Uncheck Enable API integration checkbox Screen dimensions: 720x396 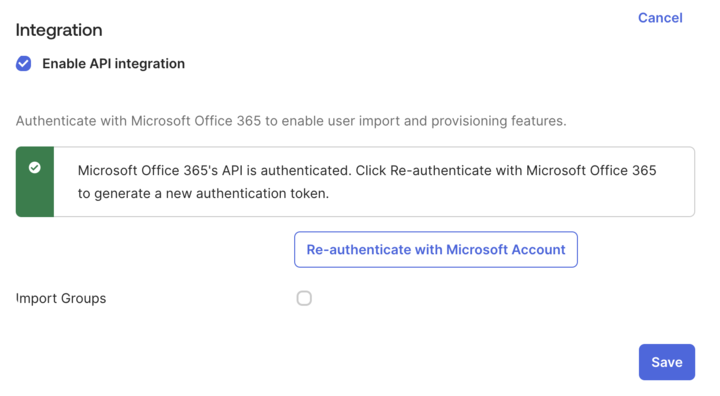[23, 63]
